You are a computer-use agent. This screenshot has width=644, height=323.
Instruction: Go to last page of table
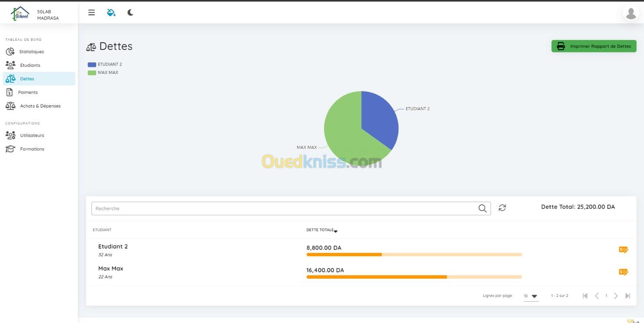(x=627, y=296)
